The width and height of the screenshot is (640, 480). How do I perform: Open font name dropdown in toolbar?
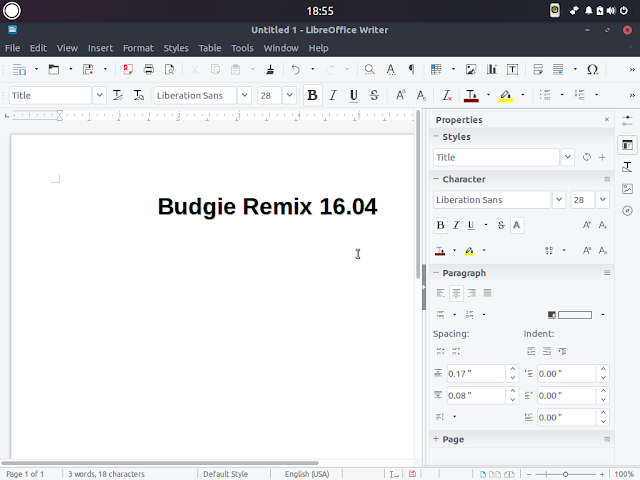tap(244, 95)
